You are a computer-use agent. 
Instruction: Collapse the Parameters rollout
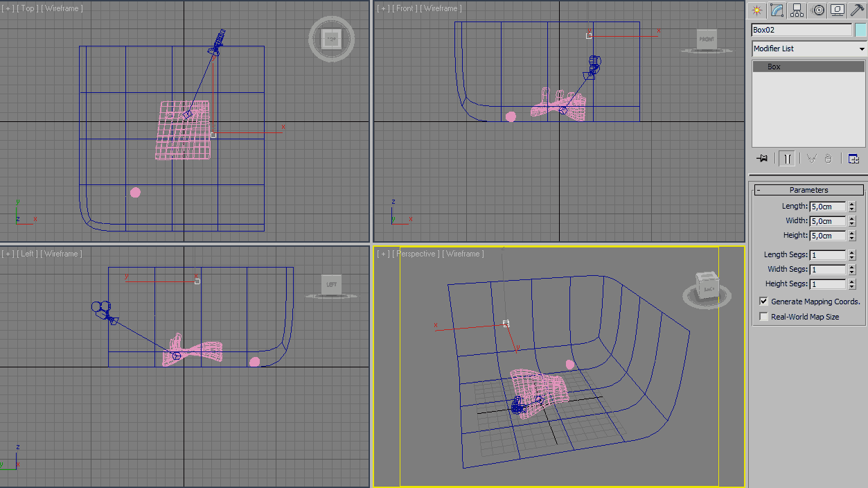click(x=808, y=190)
